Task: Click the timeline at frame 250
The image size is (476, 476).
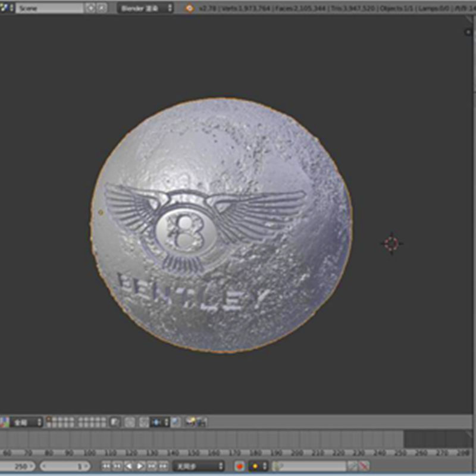Action: (x=400, y=453)
